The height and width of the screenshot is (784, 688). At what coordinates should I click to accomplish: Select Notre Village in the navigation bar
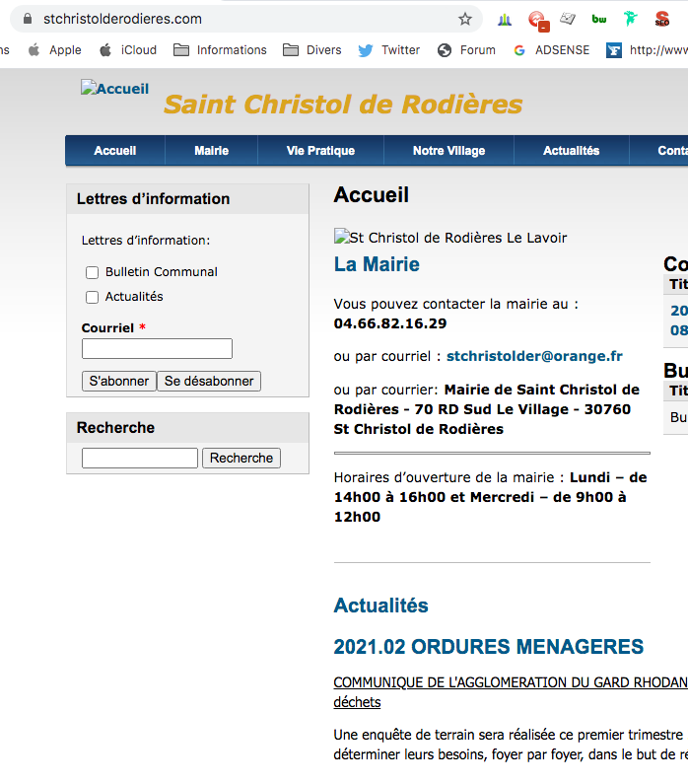pos(448,151)
